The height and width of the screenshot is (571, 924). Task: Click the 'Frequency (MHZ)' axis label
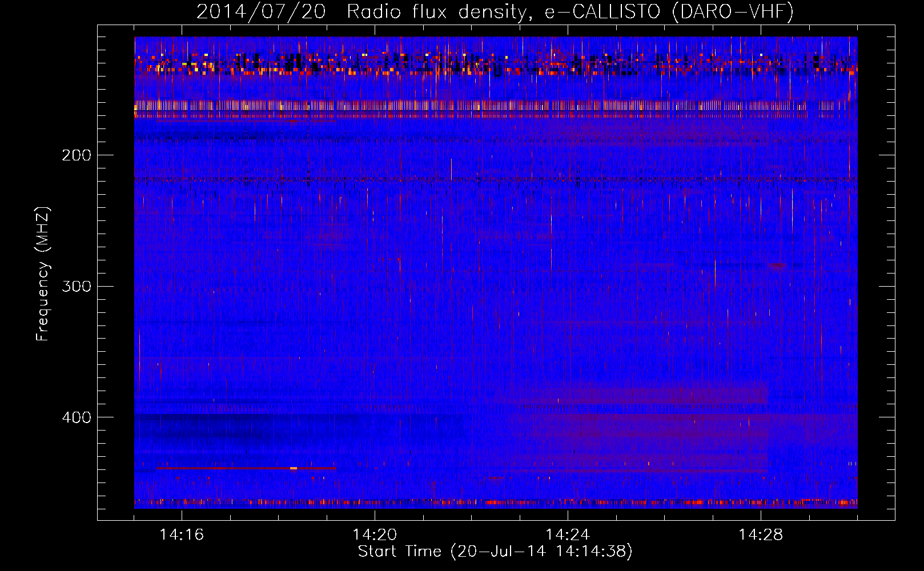43,274
